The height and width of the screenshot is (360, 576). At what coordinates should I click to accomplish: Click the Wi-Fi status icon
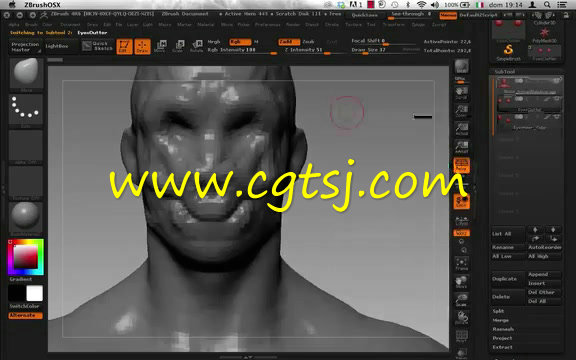pyautogui.click(x=421, y=5)
